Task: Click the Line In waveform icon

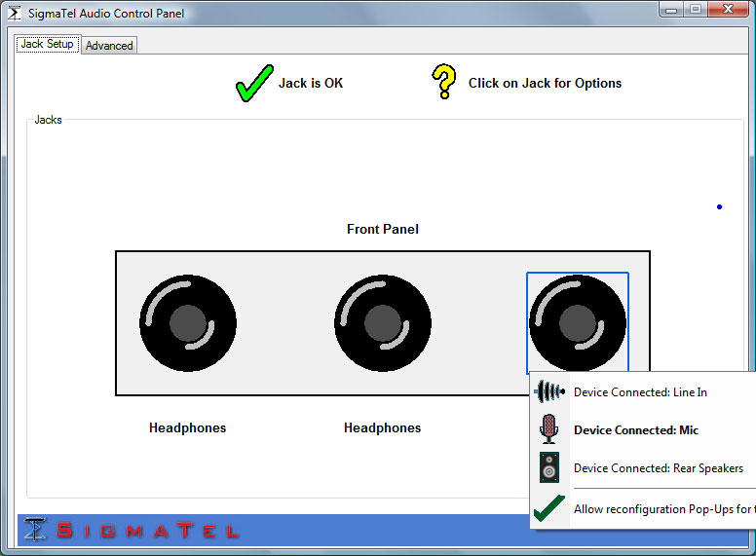Action: [x=549, y=391]
